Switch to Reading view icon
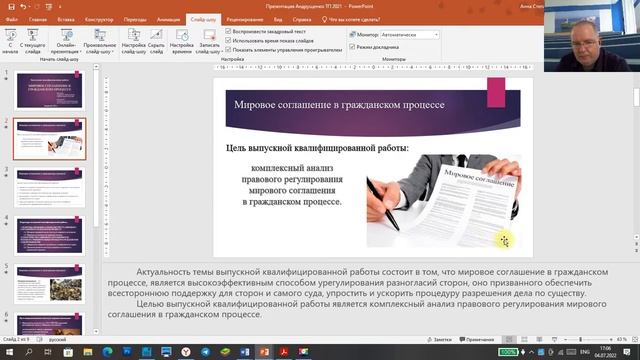 click(x=539, y=339)
